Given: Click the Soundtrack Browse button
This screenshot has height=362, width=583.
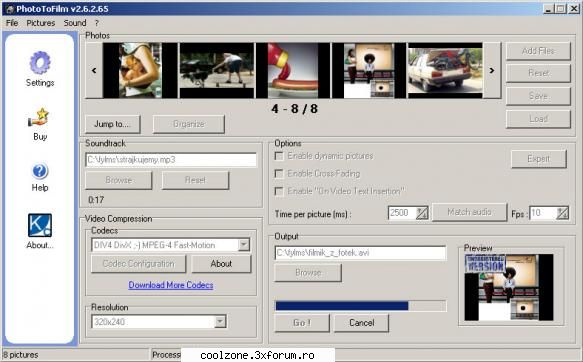Looking at the screenshot, I should (x=119, y=180).
